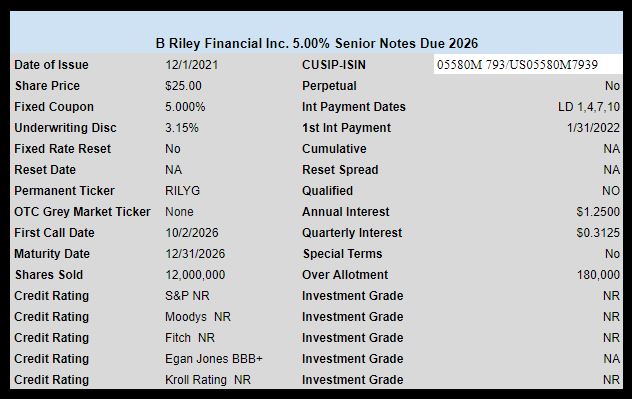Select the OTC Grey Market Ticker label
Screen dimensions: 632x399
click(82, 212)
